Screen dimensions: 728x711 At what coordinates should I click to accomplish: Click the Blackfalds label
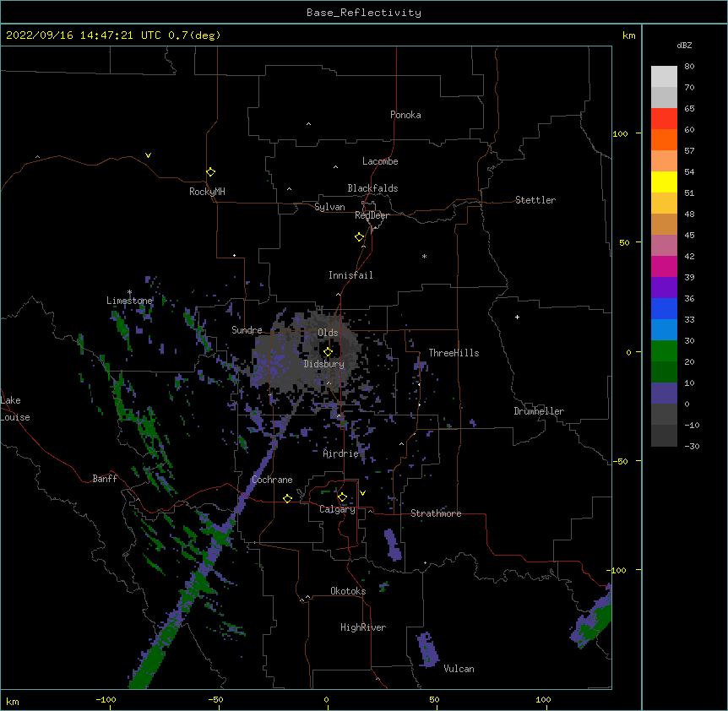tap(372, 188)
